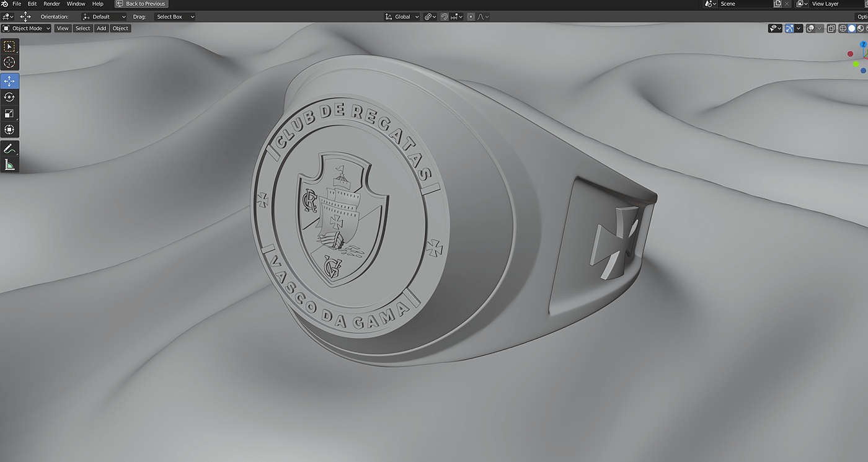Open the Object Mode dropdown

26,28
